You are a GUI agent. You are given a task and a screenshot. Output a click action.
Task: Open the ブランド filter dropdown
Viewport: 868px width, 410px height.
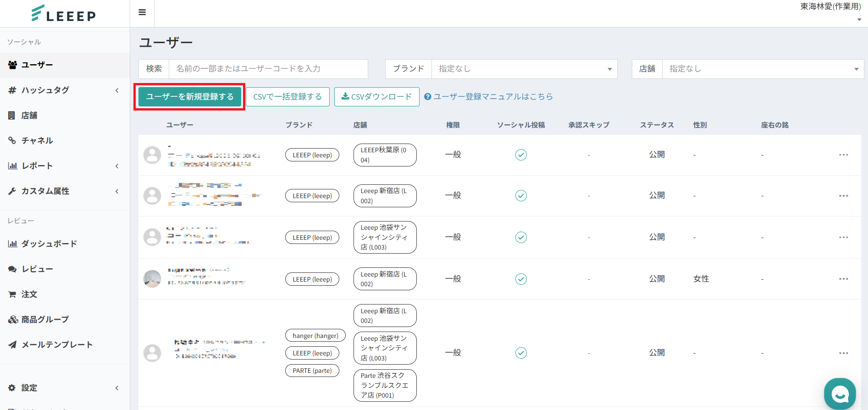524,69
